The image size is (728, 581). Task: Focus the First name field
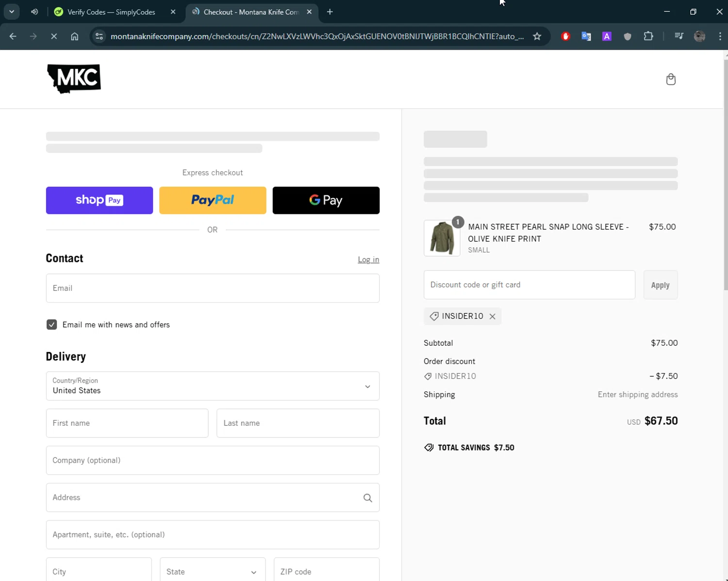127,423
